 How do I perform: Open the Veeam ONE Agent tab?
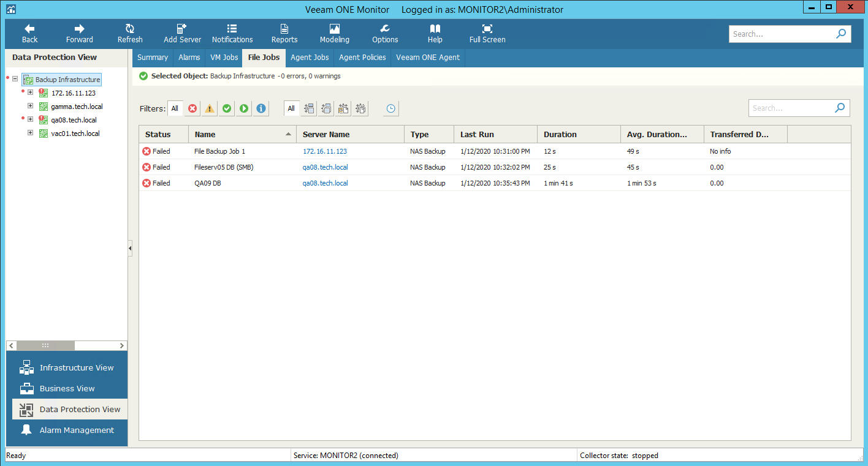[428, 58]
